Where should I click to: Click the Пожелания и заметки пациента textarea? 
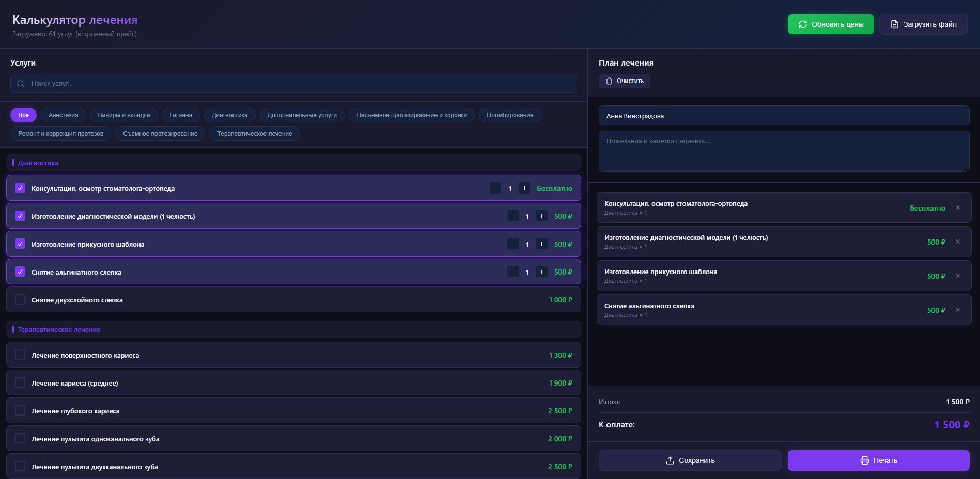784,151
